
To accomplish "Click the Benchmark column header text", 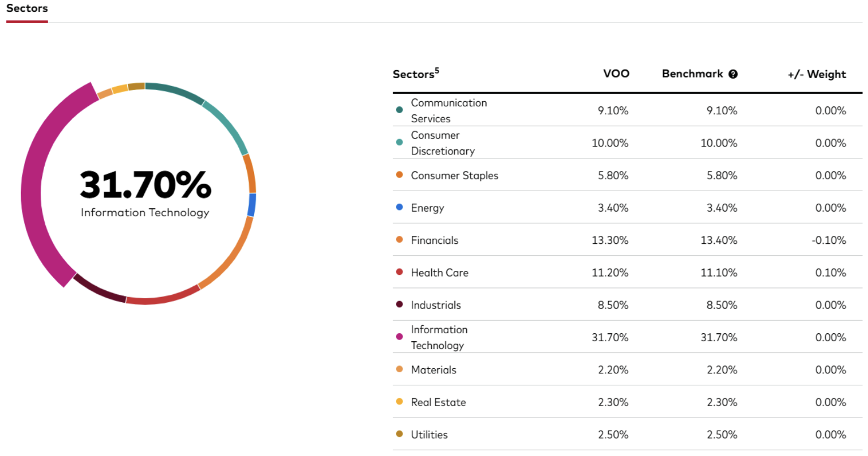I will [692, 74].
